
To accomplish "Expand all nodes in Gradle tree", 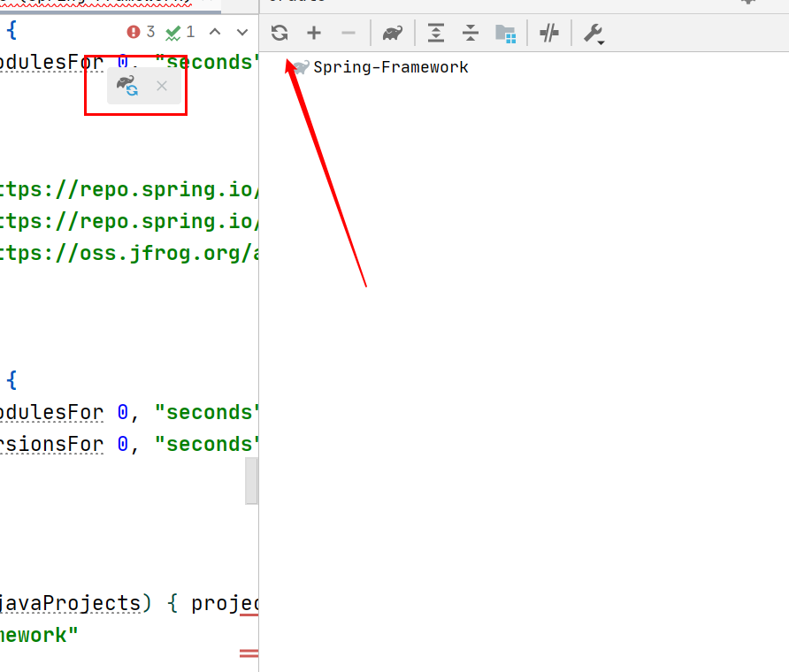I will coord(436,34).
